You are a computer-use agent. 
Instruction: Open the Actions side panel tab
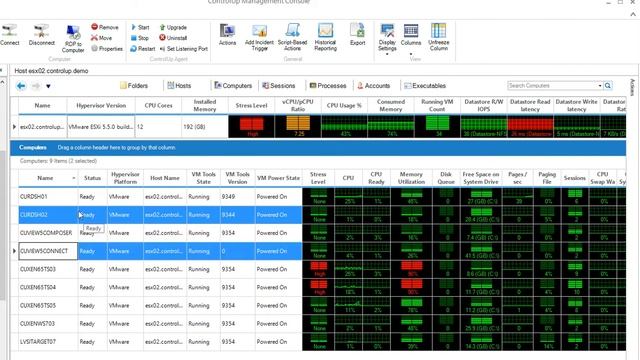pyautogui.click(x=633, y=87)
